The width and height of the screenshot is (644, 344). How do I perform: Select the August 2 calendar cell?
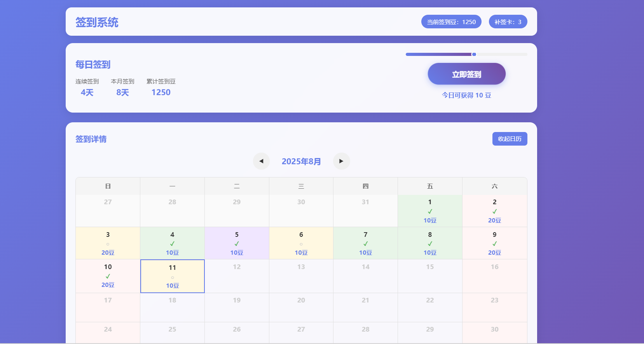point(494,211)
